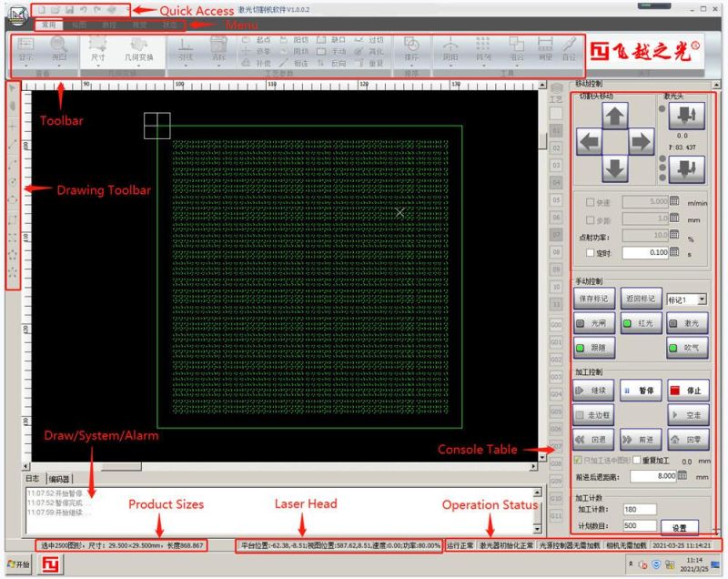Open the 排序 sort tool in ribbon
This screenshot has width=728, height=579.
[x=411, y=49]
